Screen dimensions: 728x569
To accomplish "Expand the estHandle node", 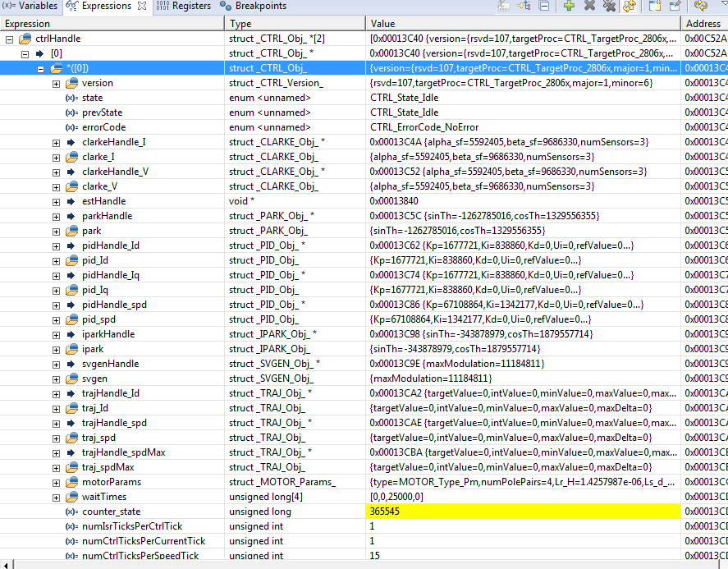I will point(56,202).
